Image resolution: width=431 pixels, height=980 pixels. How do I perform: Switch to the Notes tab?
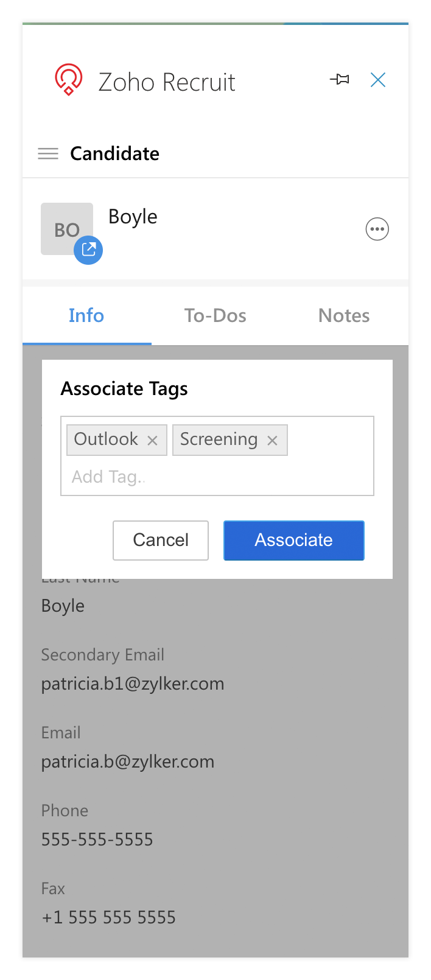click(x=344, y=315)
